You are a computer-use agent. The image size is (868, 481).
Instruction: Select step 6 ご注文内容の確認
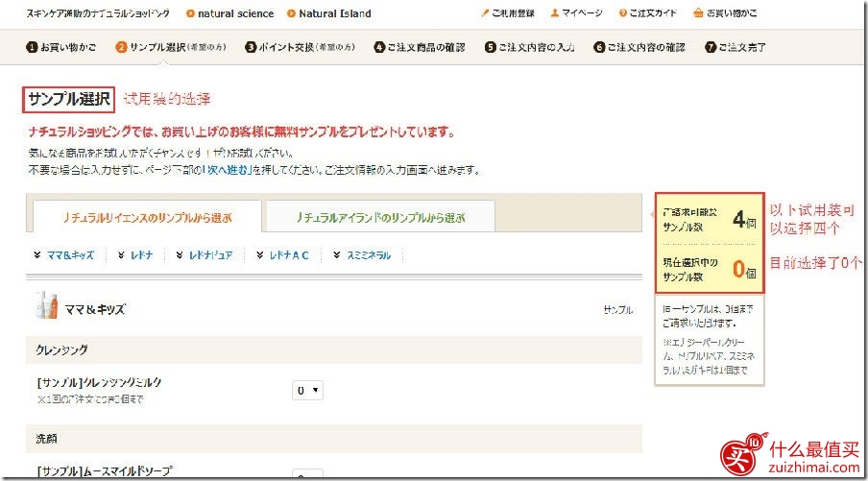click(639, 48)
